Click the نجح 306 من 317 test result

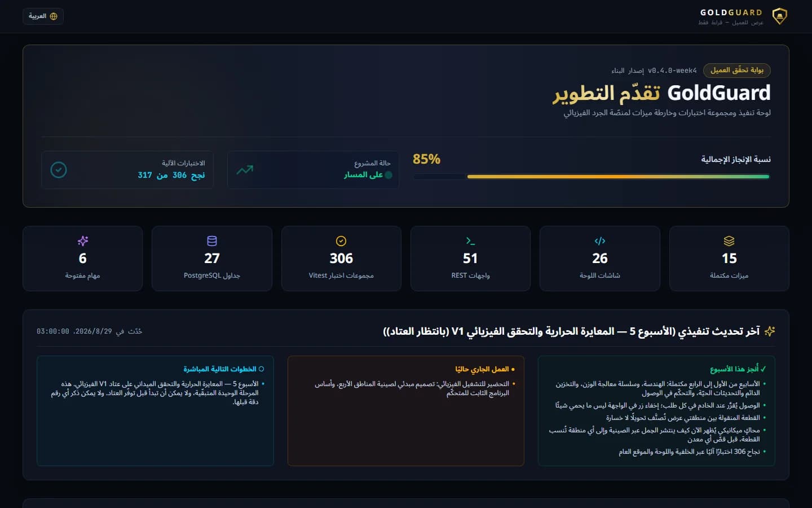(171, 175)
